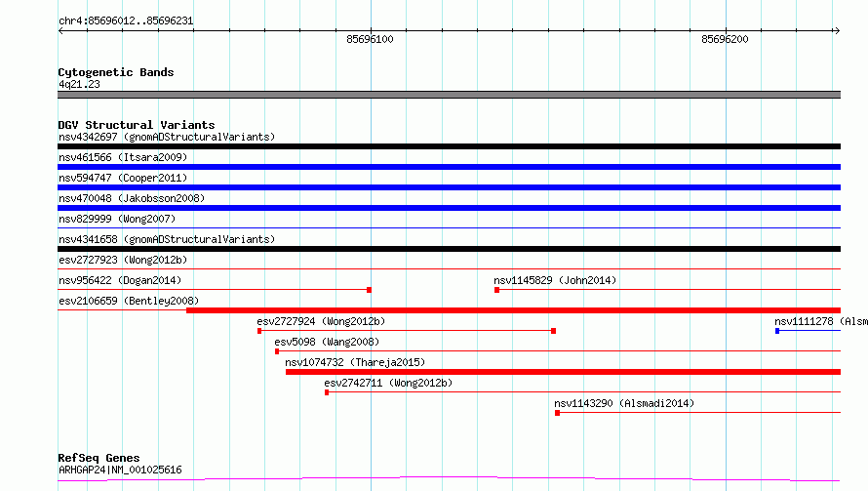Click the red end marker of nsv956422

(370, 290)
